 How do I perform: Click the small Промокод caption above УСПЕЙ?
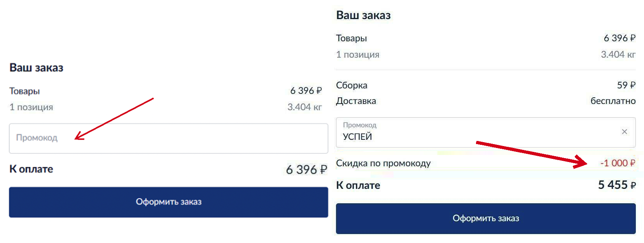click(x=359, y=125)
